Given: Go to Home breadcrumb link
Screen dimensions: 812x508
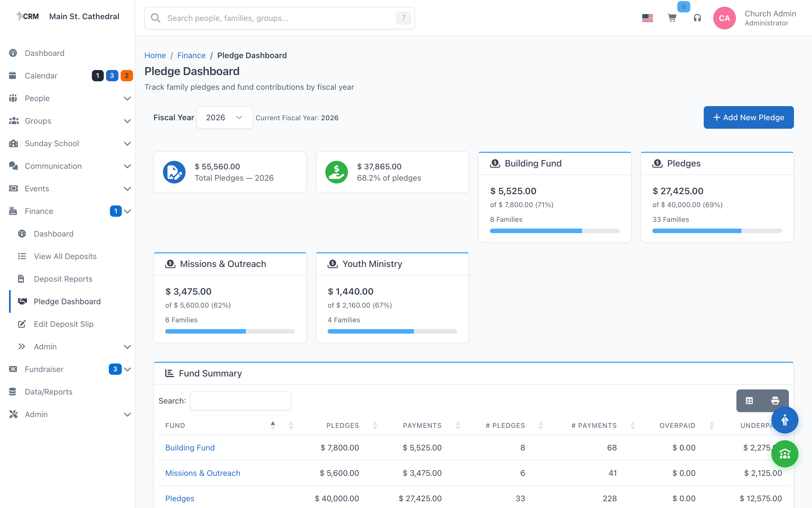Looking at the screenshot, I should click(x=155, y=55).
